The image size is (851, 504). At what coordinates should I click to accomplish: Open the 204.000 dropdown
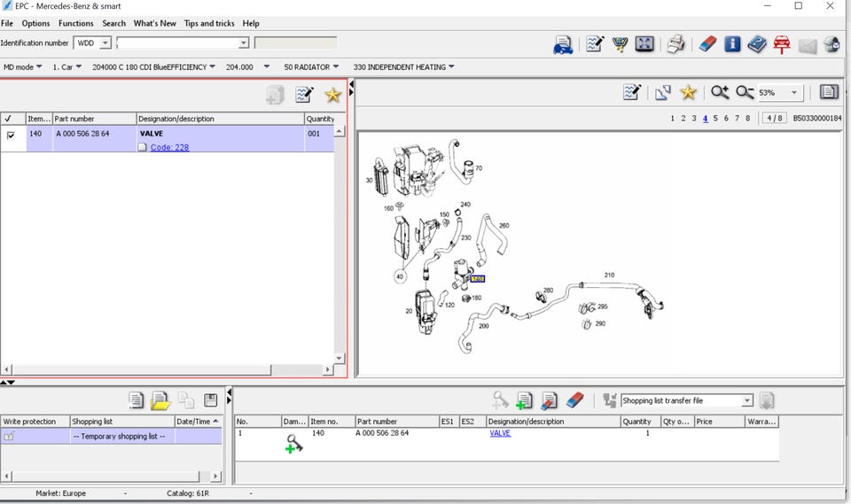247,66
